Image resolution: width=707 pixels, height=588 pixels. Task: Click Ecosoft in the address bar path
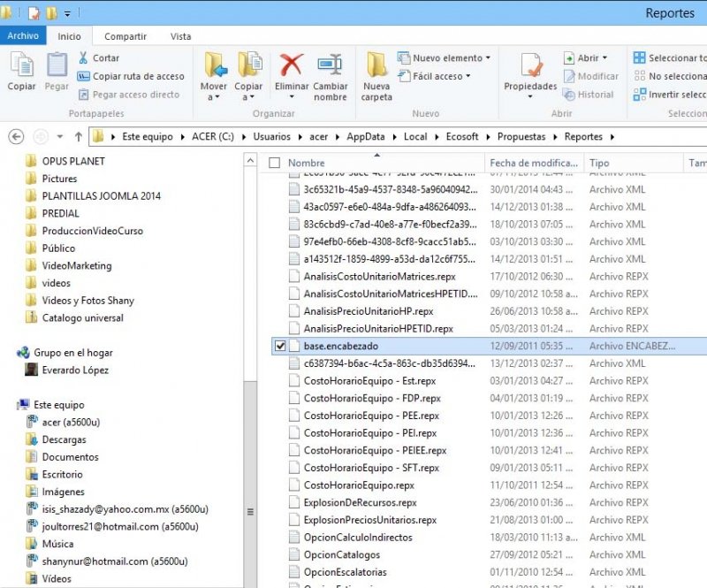pos(462,137)
